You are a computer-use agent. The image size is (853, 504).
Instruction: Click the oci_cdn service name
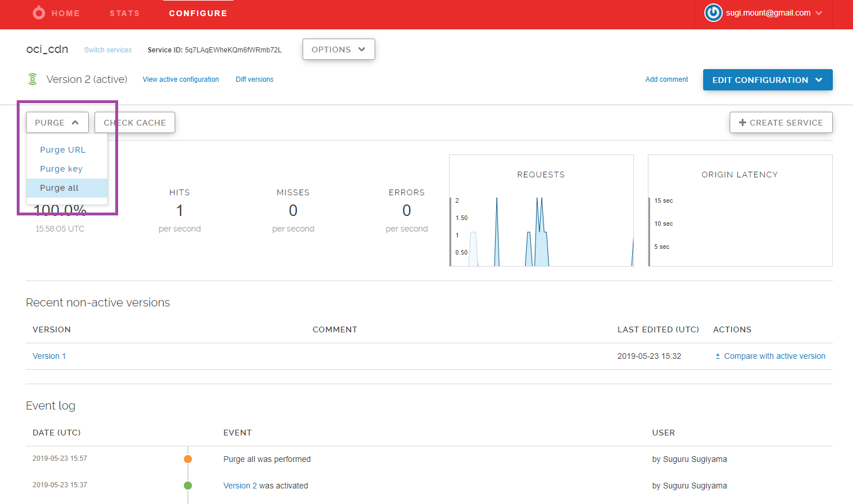[47, 49]
